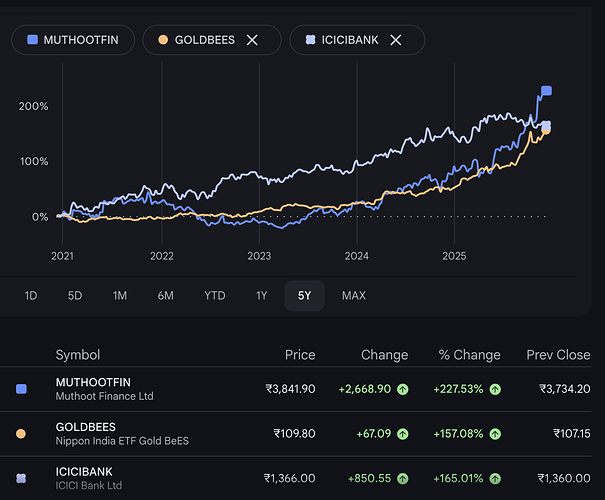Switch chart range to 5D
Viewport: 605px width, 500px height.
pyautogui.click(x=75, y=296)
